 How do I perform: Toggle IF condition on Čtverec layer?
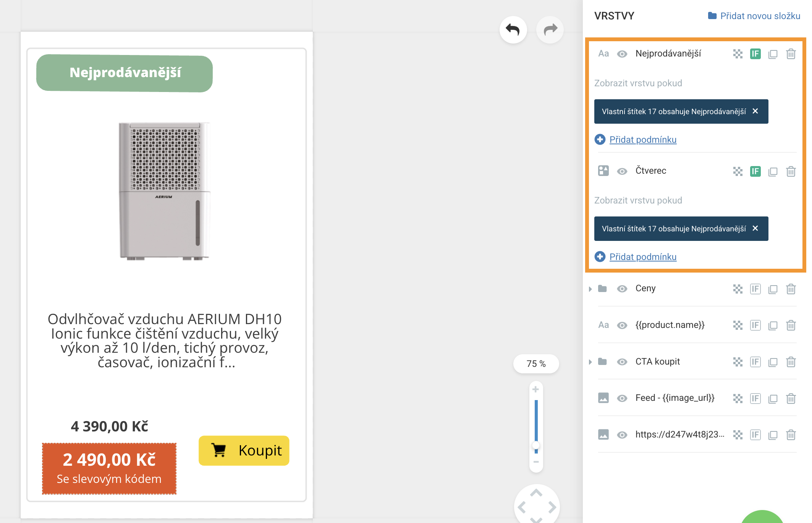pyautogui.click(x=755, y=171)
